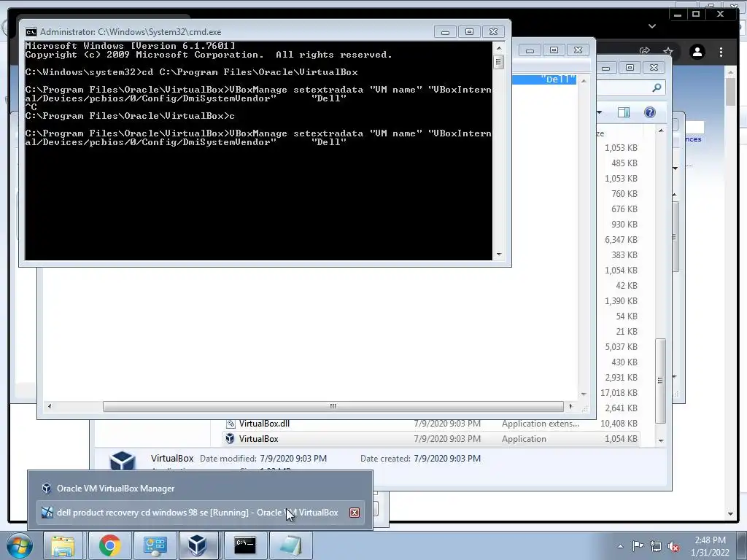Click the 10,408 KB size cell
The image size is (747, 560).
click(x=619, y=424)
